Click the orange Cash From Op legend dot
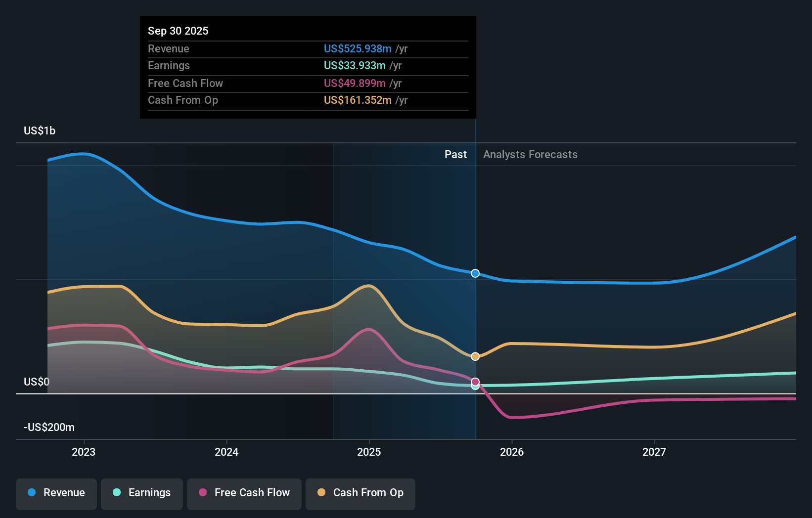 coord(321,493)
